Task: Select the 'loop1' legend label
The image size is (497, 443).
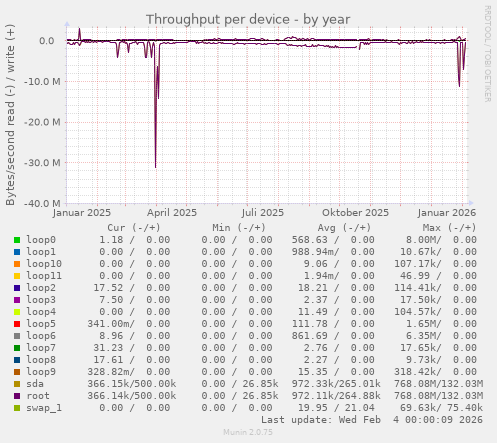Action: coord(41,252)
